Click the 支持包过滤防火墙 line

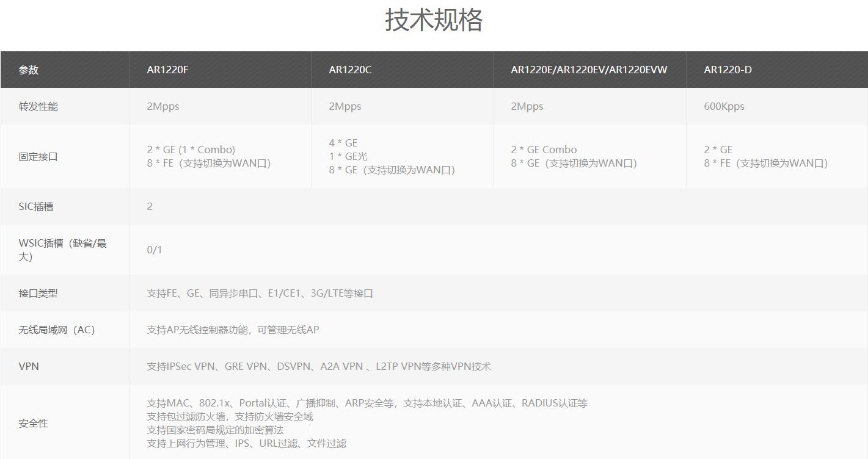tap(230, 416)
